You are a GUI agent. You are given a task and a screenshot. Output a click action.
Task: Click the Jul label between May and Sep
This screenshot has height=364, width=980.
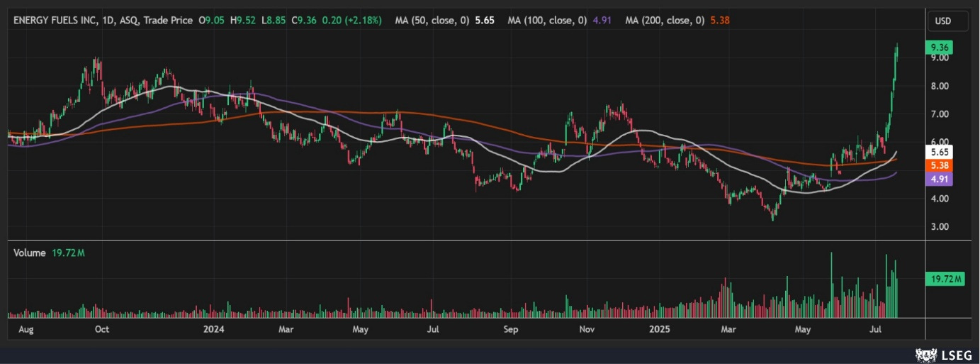coord(434,329)
